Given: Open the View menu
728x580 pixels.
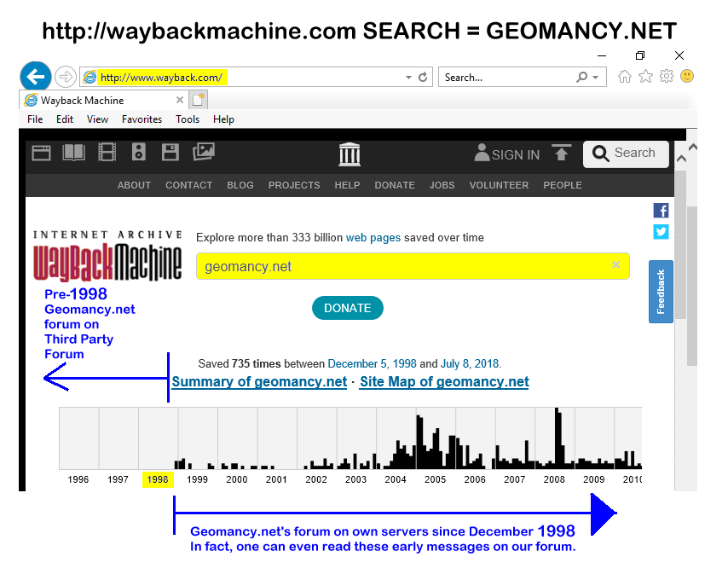Looking at the screenshot, I should pyautogui.click(x=97, y=119).
